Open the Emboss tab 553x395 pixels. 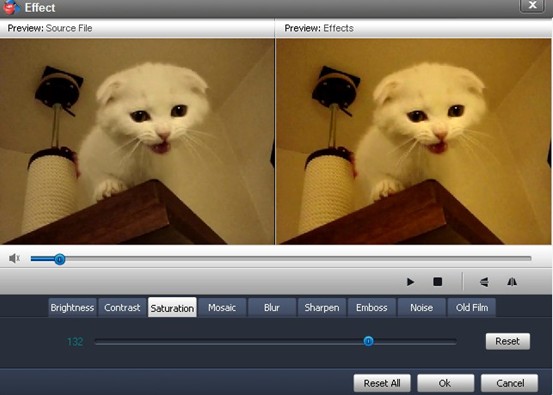[x=372, y=308]
